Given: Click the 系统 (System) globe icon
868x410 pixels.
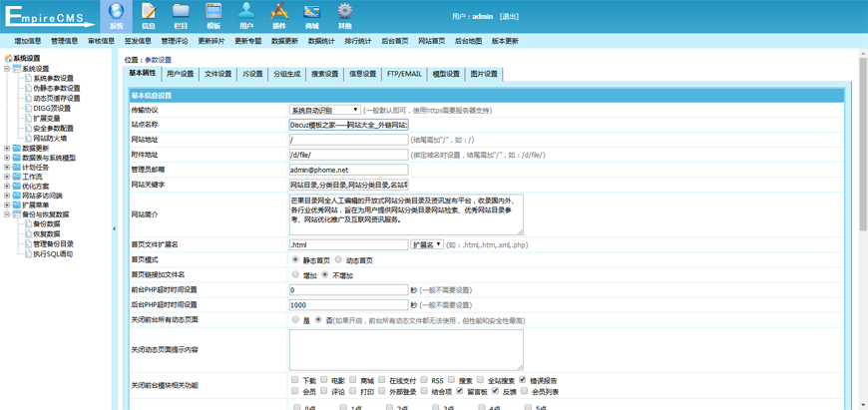Looking at the screenshot, I should point(116,15).
